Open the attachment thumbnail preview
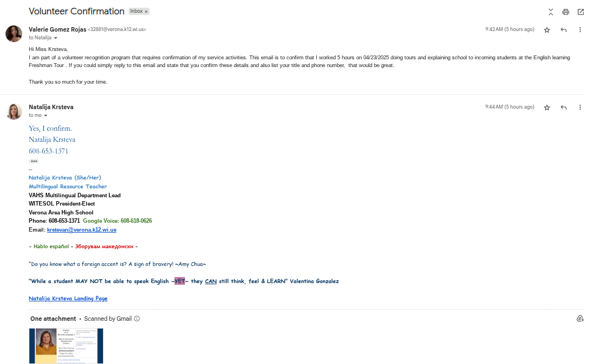Image resolution: width=591 pixels, height=364 pixels. (66, 346)
